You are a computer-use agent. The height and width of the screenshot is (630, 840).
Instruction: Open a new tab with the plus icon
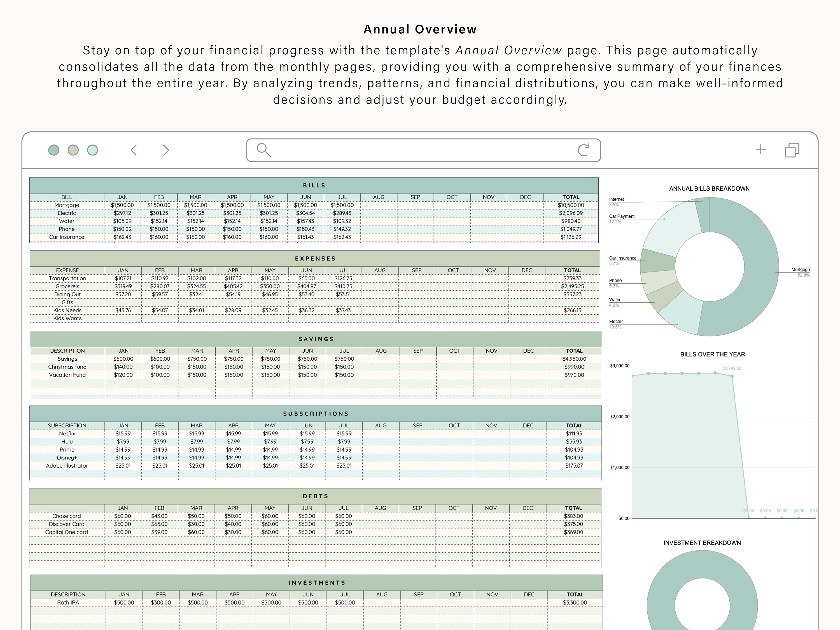761,149
